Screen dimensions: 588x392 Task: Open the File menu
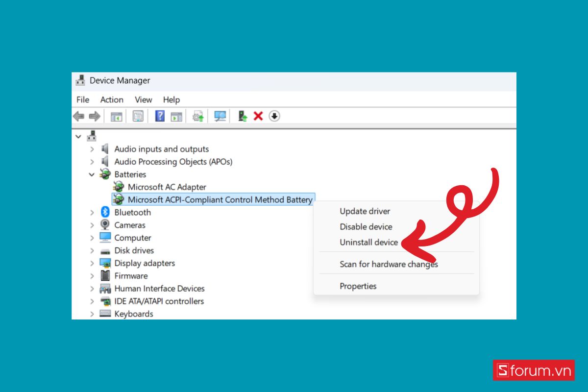(x=83, y=99)
